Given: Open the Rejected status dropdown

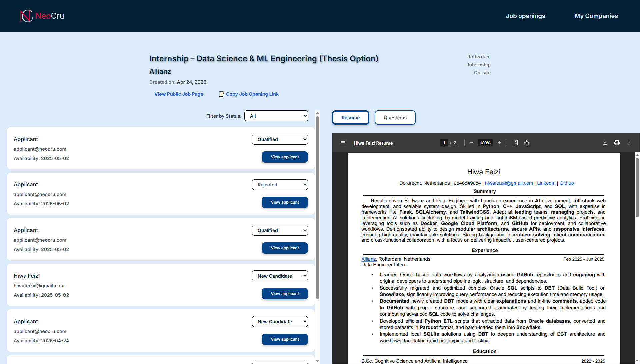Looking at the screenshot, I should pyautogui.click(x=280, y=185).
